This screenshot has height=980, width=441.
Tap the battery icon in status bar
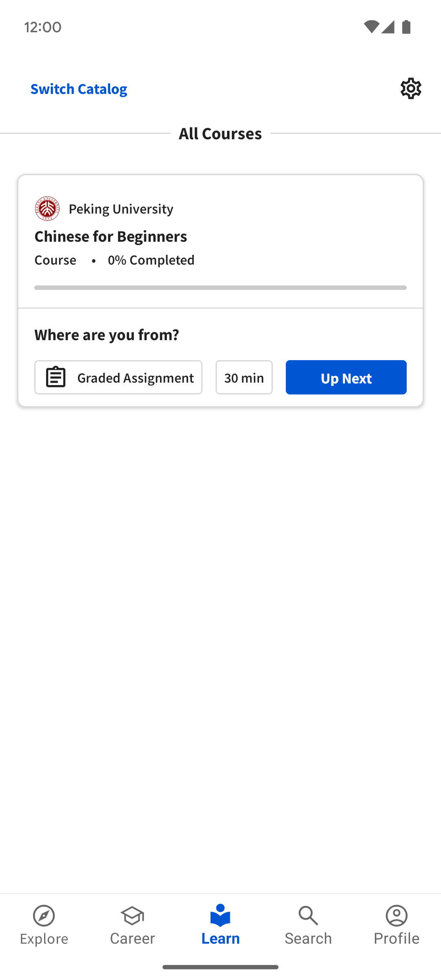(406, 27)
